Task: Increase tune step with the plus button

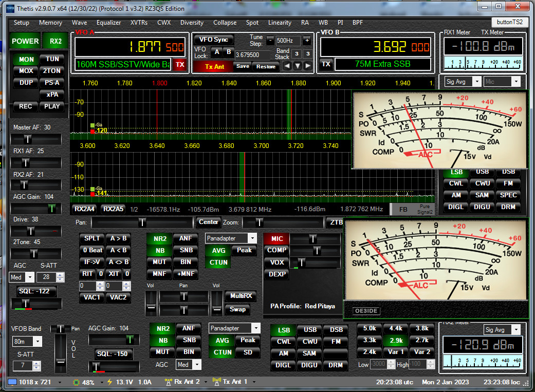Action: pos(307,41)
